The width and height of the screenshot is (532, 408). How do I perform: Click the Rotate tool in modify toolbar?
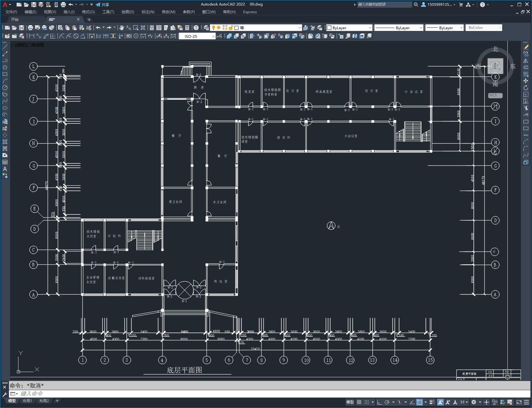coord(526,88)
